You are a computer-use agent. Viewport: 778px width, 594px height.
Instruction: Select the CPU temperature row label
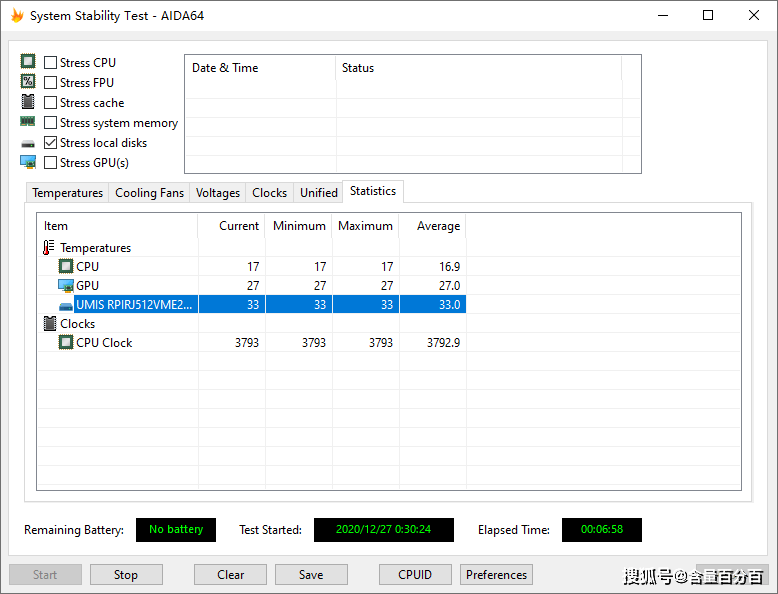pos(87,266)
